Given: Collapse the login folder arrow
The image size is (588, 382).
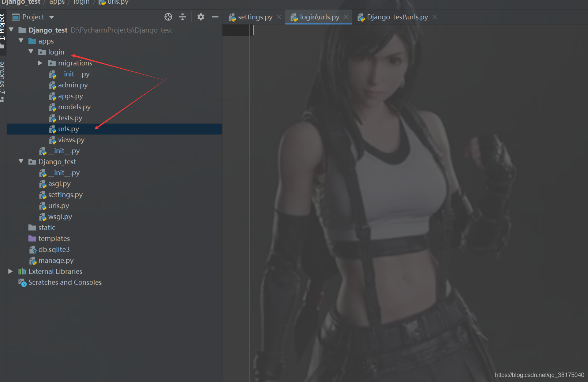Looking at the screenshot, I should [31, 52].
